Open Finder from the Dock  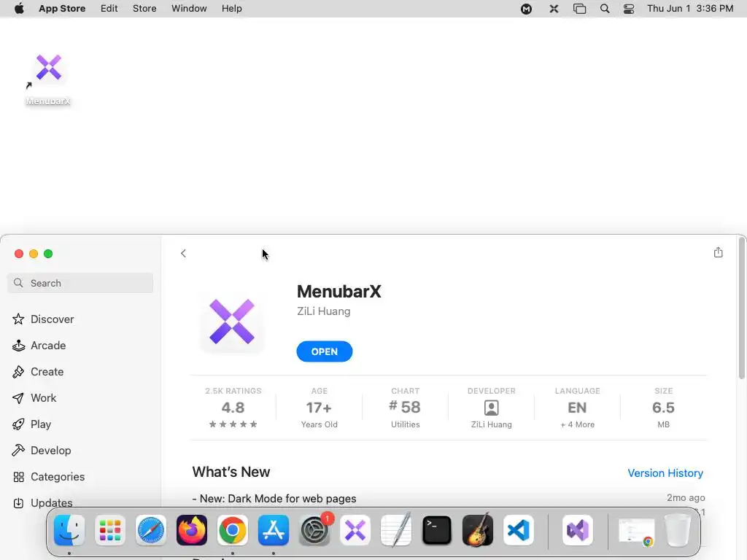point(69,530)
